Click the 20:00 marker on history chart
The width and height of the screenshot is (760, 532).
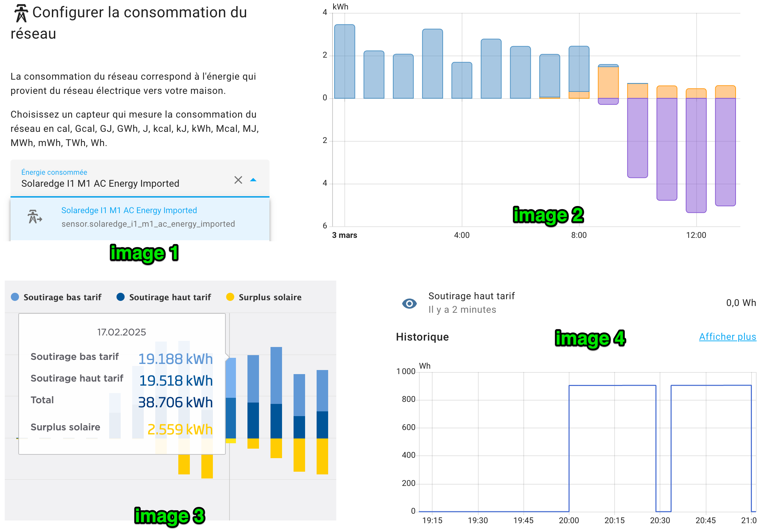tap(569, 520)
